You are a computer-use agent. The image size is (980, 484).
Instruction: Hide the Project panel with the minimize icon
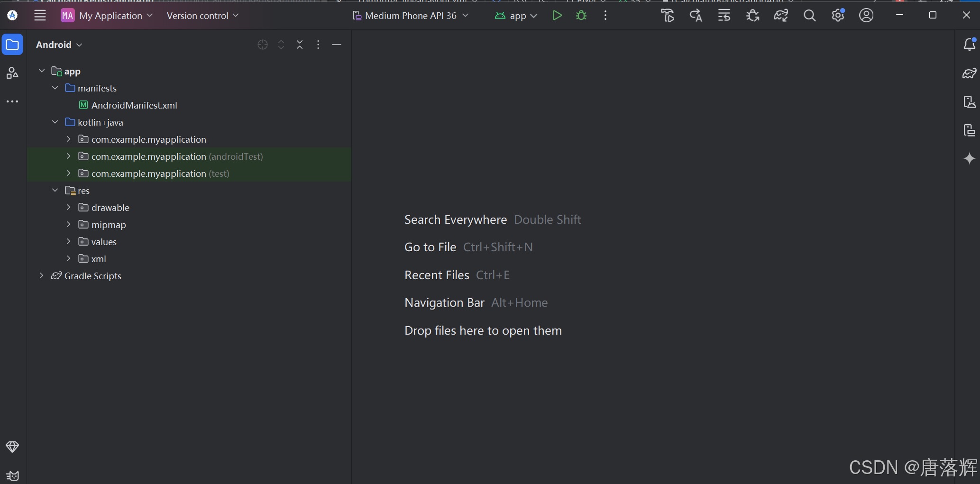coord(337,45)
